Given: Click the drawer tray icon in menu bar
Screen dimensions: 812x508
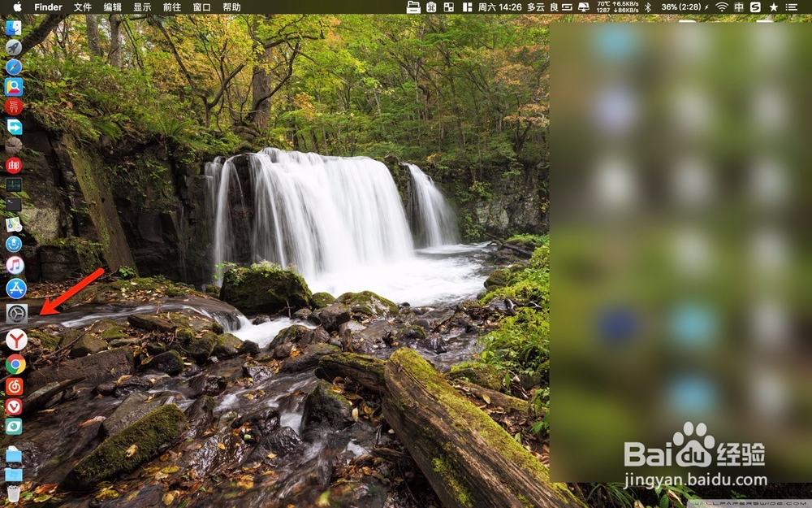Looking at the screenshot, I should pos(413,7).
